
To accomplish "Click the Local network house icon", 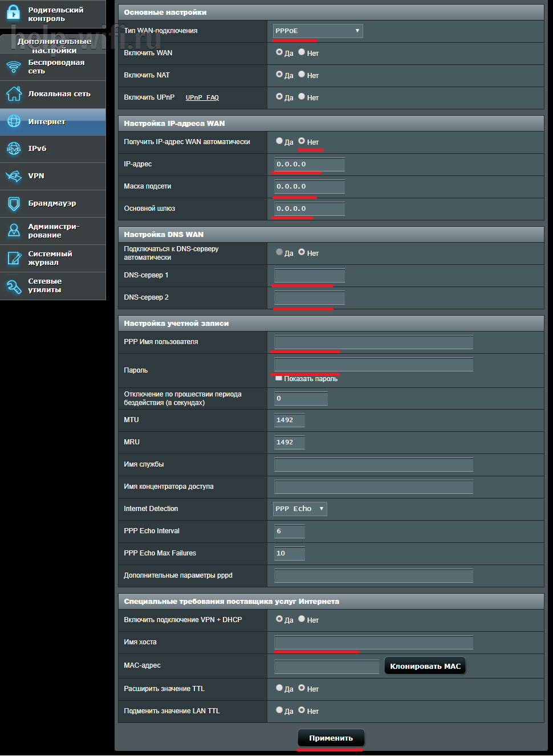I will 14,94.
